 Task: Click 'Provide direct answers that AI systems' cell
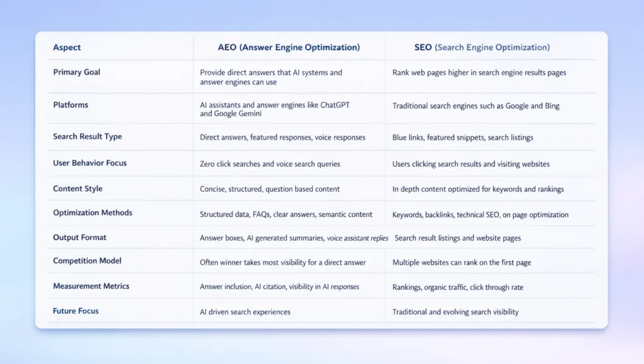(271, 77)
